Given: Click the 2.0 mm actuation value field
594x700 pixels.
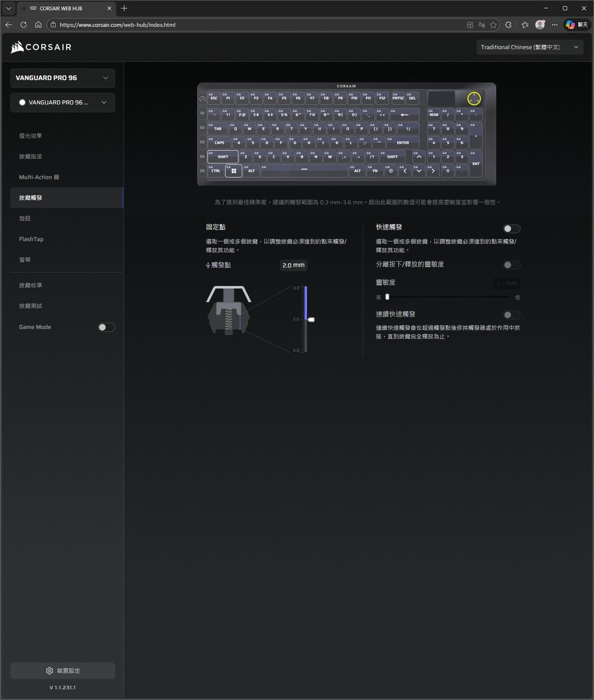Looking at the screenshot, I should pyautogui.click(x=293, y=265).
